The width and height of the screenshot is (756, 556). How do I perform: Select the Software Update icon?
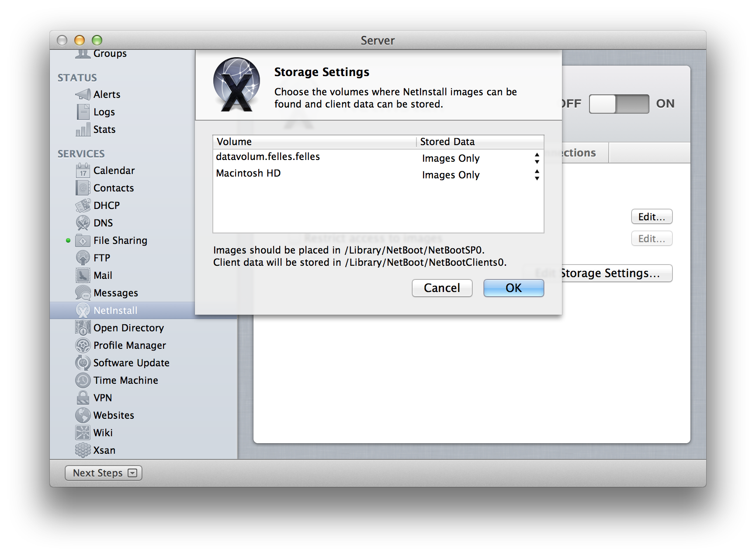83,363
